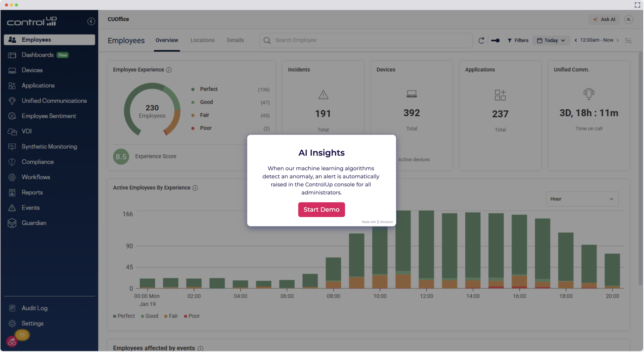The height and width of the screenshot is (352, 644).
Task: Toggle the auto-refresh switch
Action: point(495,40)
